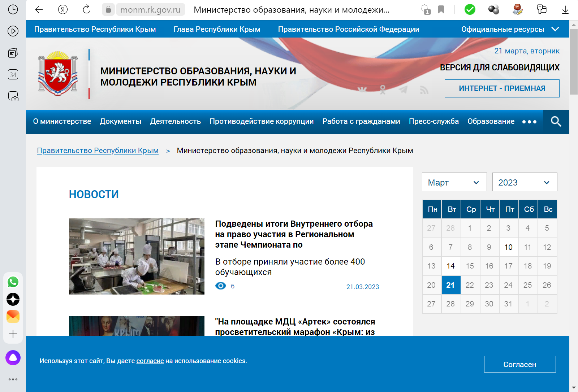Select March 14 in the calendar
This screenshot has height=392, width=578.
click(450, 266)
